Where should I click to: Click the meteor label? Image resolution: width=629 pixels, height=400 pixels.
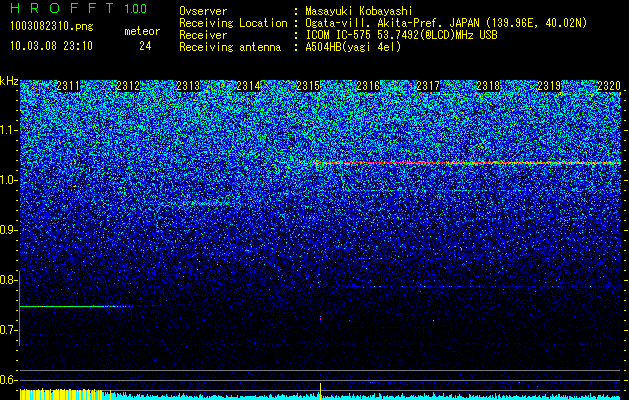point(142,31)
